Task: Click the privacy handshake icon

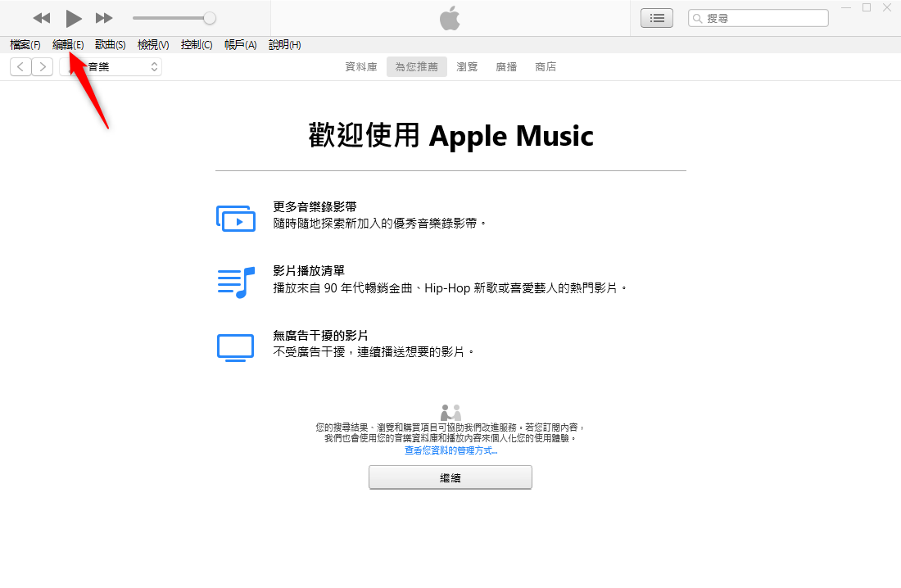Action: [x=450, y=412]
